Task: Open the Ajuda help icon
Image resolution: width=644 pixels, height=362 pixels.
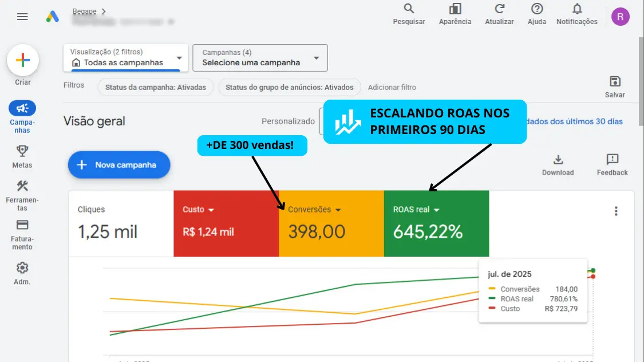Action: (x=536, y=9)
